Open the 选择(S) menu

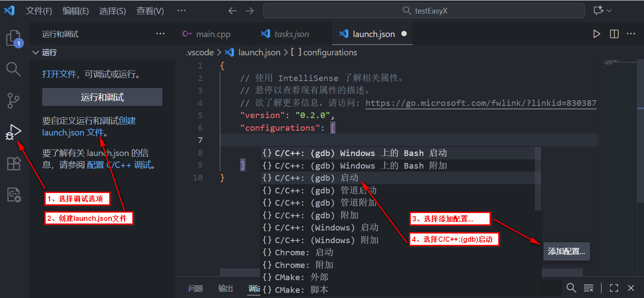click(x=112, y=11)
